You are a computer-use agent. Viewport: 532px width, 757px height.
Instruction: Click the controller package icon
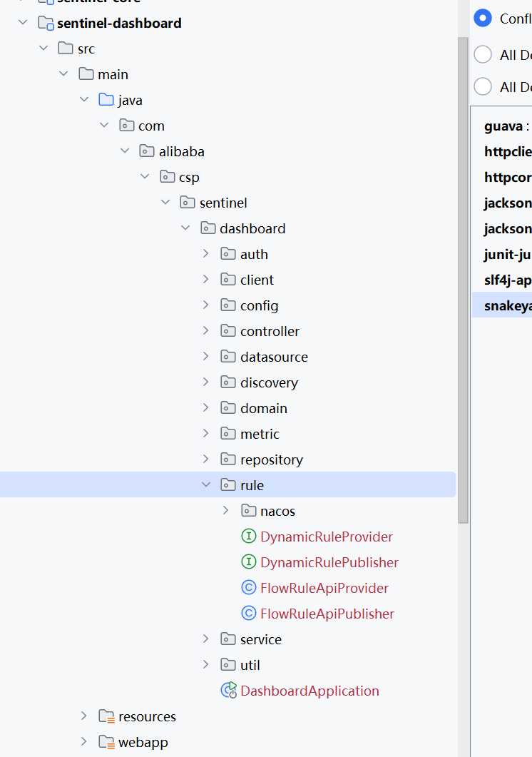(228, 331)
